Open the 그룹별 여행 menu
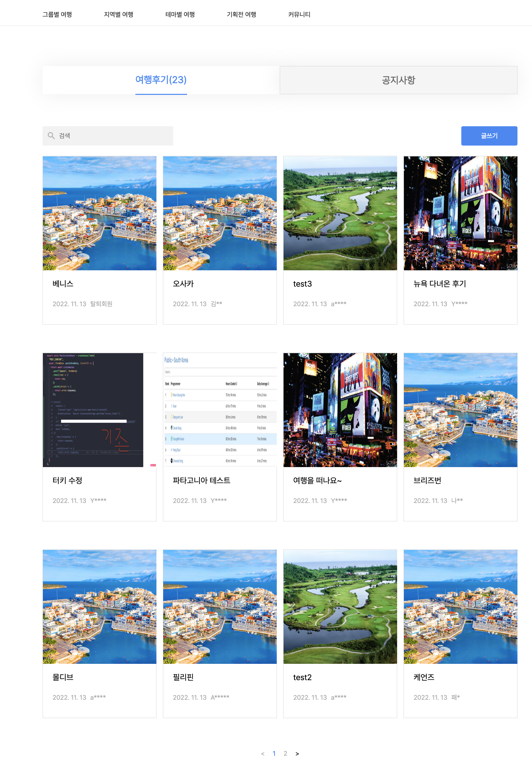Screen dimensions: 532x770 pos(57,14)
